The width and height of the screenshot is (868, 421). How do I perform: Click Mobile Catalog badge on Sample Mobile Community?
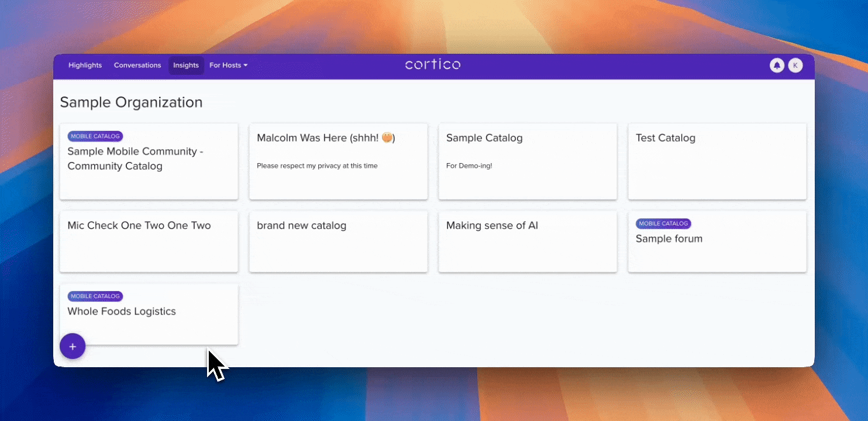[x=95, y=136]
